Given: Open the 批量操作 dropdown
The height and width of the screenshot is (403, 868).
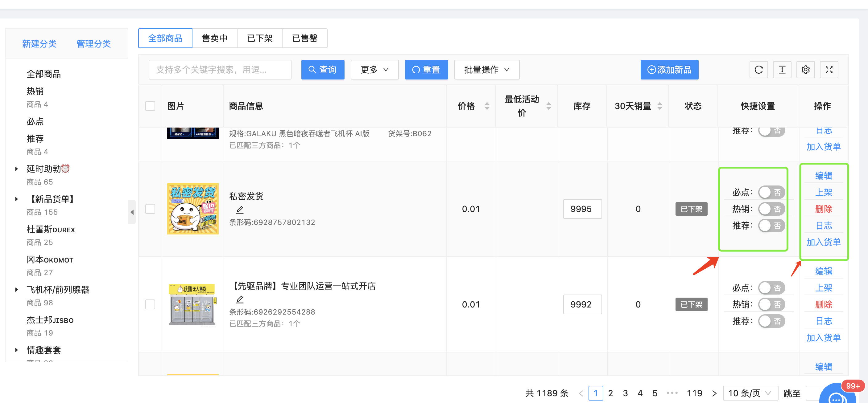Looking at the screenshot, I should [486, 70].
